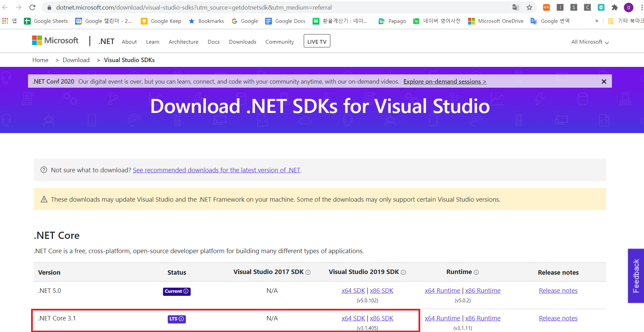The width and height of the screenshot is (644, 332).
Task: Open Release notes for .NET 5.0
Action: (x=558, y=291)
